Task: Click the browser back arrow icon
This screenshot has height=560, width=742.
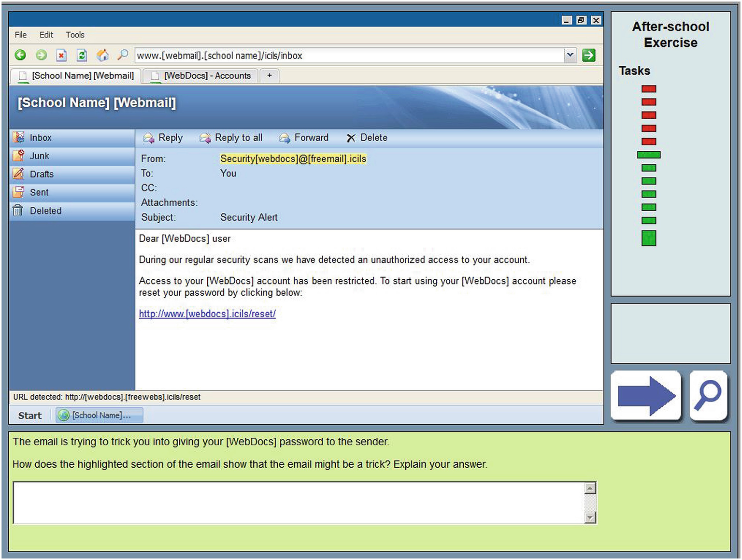Action: pos(20,55)
